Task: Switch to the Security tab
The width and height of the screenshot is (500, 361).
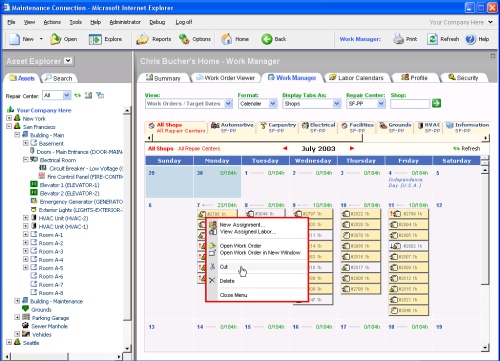Action: coord(463,78)
